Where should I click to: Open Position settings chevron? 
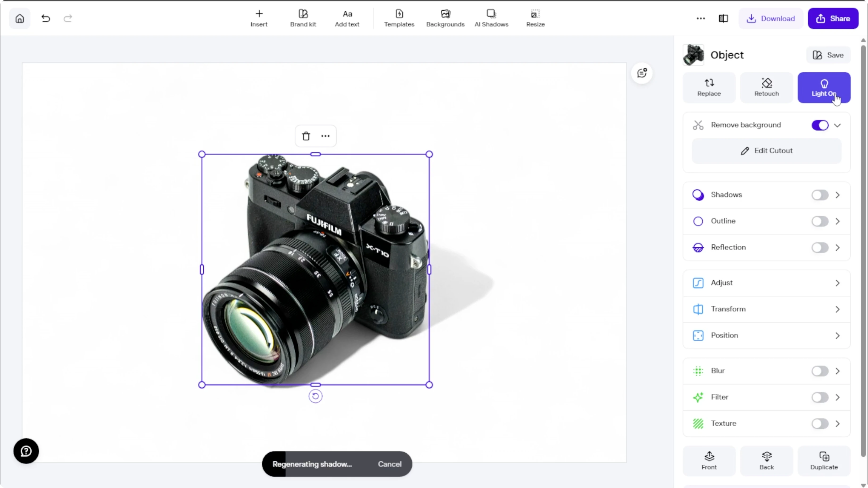pyautogui.click(x=838, y=335)
